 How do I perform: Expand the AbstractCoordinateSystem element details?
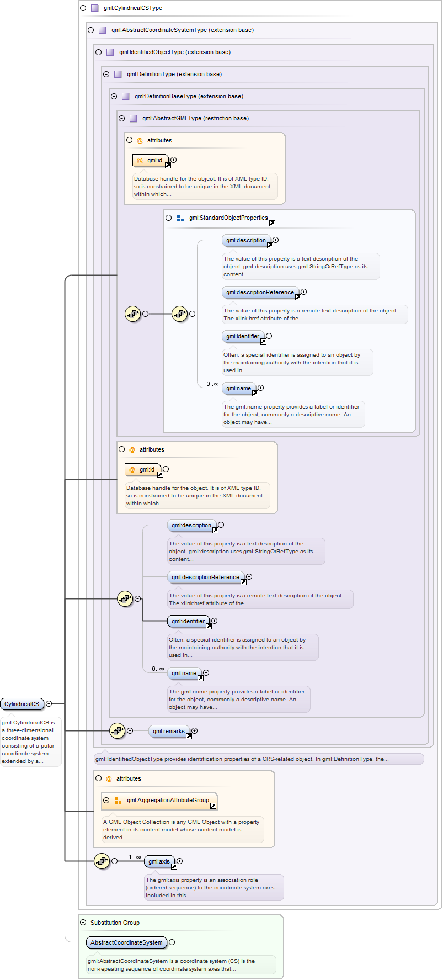click(x=172, y=942)
